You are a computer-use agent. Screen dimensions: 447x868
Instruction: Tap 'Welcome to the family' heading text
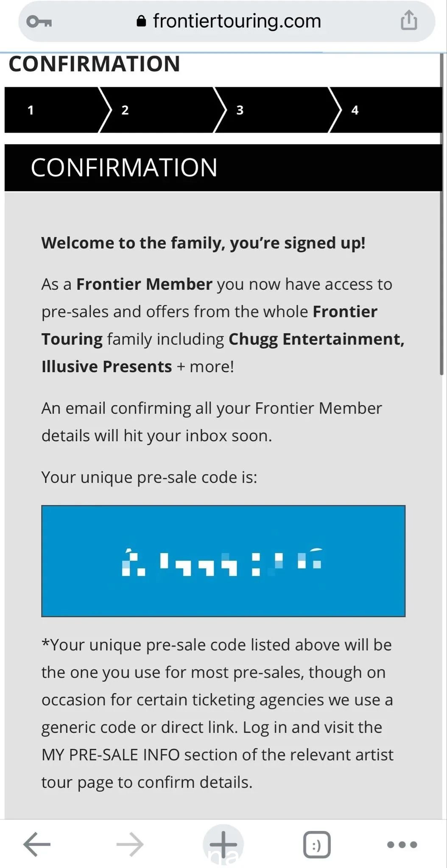(203, 243)
